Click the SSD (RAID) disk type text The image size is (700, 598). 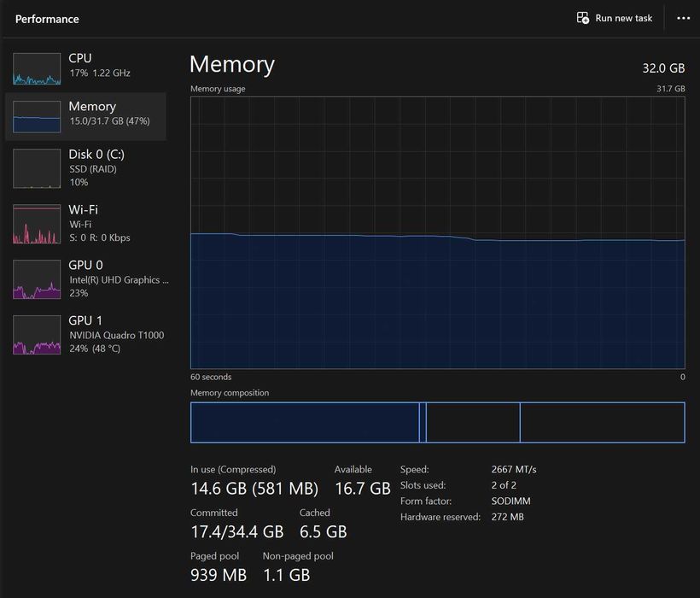pos(93,169)
